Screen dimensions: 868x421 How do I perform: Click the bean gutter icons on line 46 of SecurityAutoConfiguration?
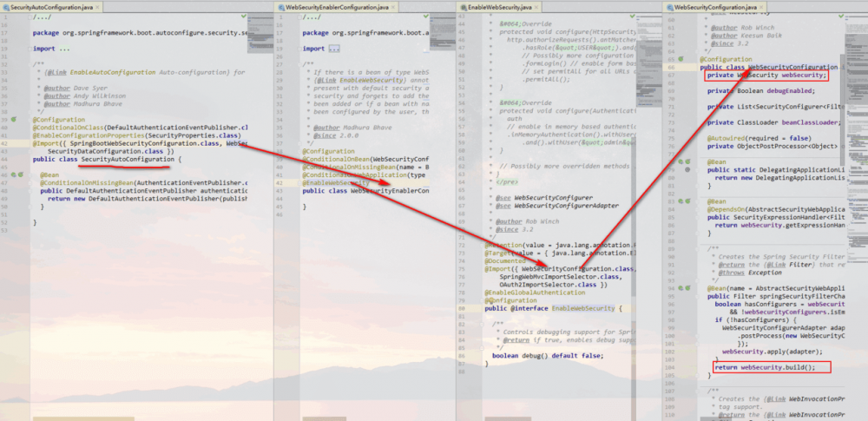click(x=17, y=174)
